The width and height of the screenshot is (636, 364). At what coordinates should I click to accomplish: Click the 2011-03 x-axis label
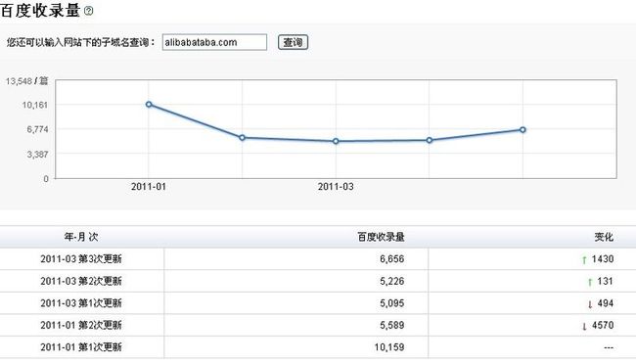(336, 187)
